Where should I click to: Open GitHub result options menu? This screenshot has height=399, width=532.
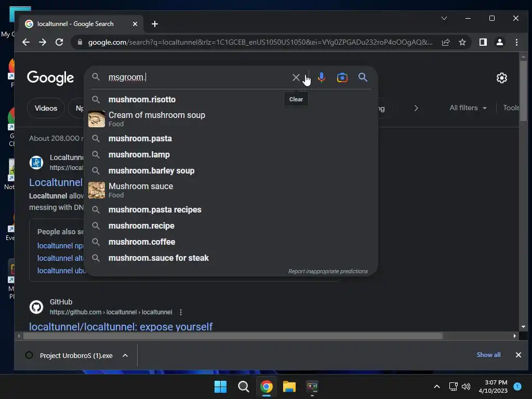coord(181,312)
